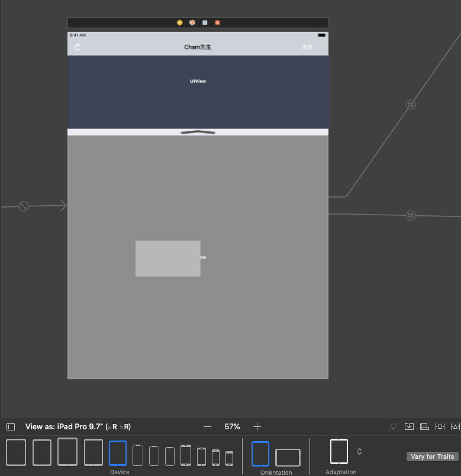The image size is (461, 476).
Task: Click the Adaptation full-screen iPad icon
Action: coord(339,451)
